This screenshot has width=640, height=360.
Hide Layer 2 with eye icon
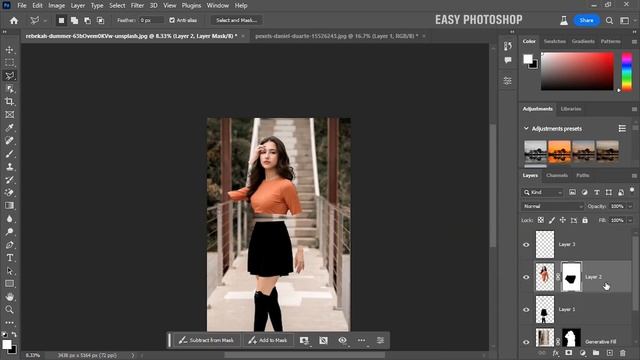(x=526, y=277)
